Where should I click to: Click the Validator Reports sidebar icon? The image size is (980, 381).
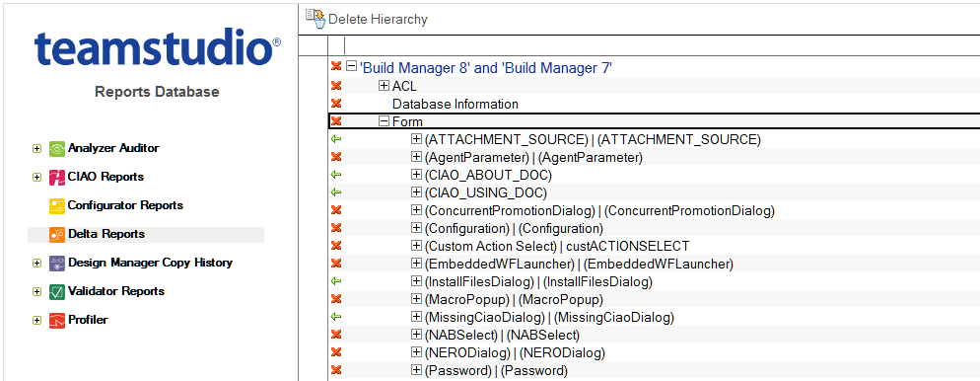57,291
